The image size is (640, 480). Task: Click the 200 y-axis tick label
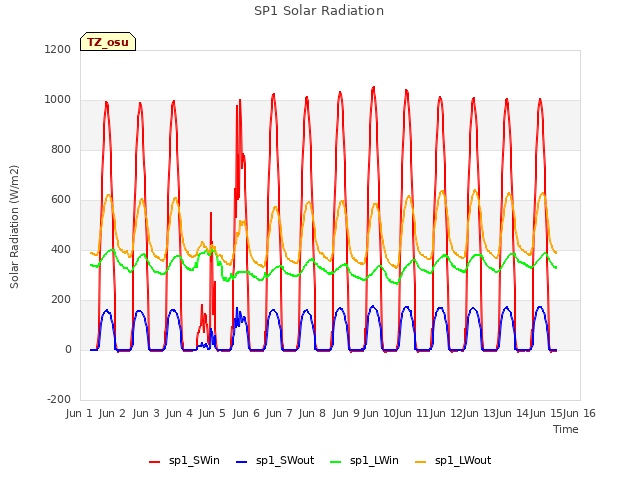[61, 300]
